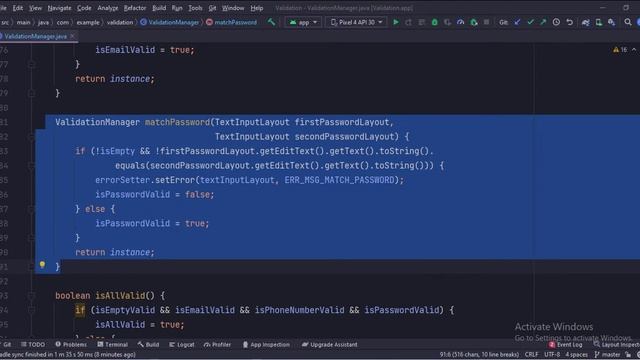Run the app with green play button
Viewport: 640px width, 360px height.
(x=396, y=22)
